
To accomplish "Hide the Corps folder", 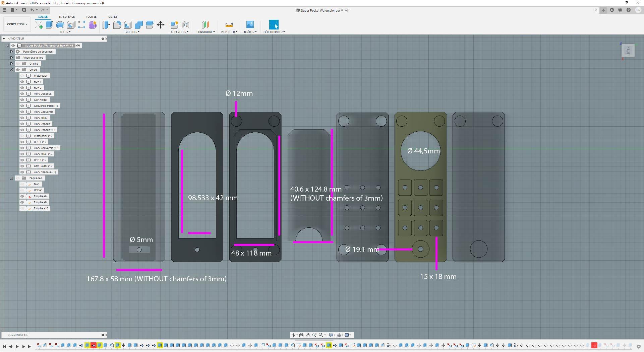I will click(x=18, y=70).
